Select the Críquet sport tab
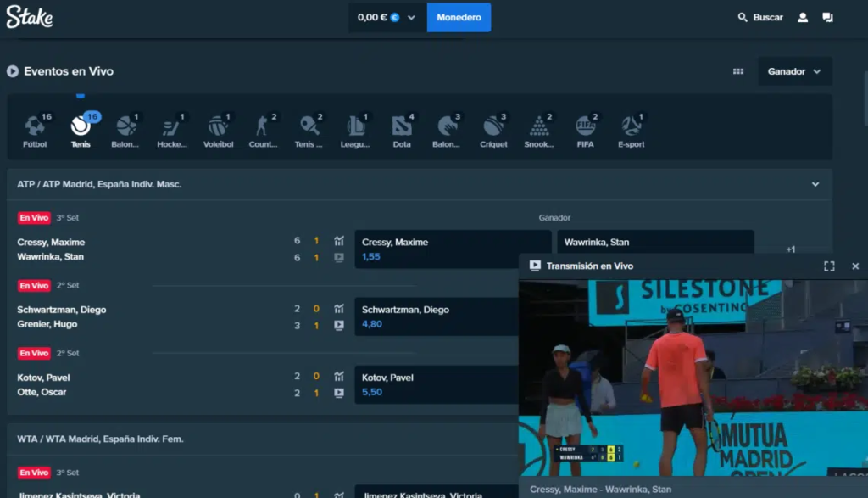This screenshot has height=498, width=868. coord(493,131)
